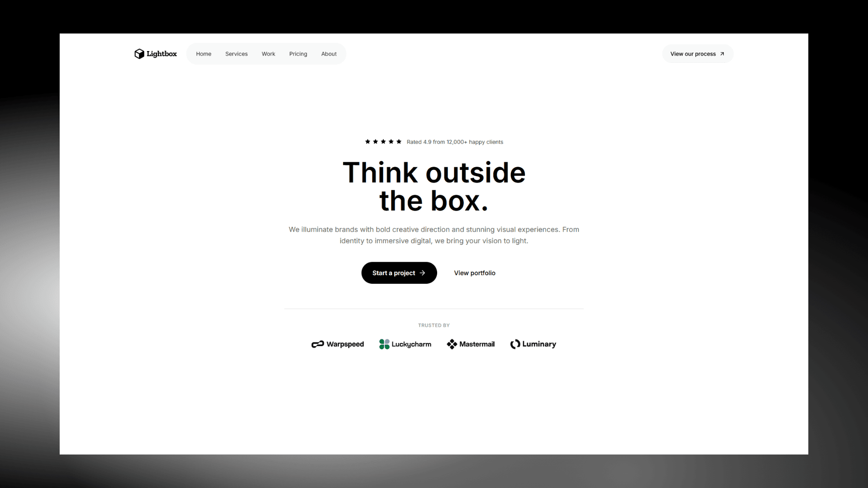Image resolution: width=868 pixels, height=488 pixels.
Task: Click the arrow icon in Start a project
Action: 423,273
